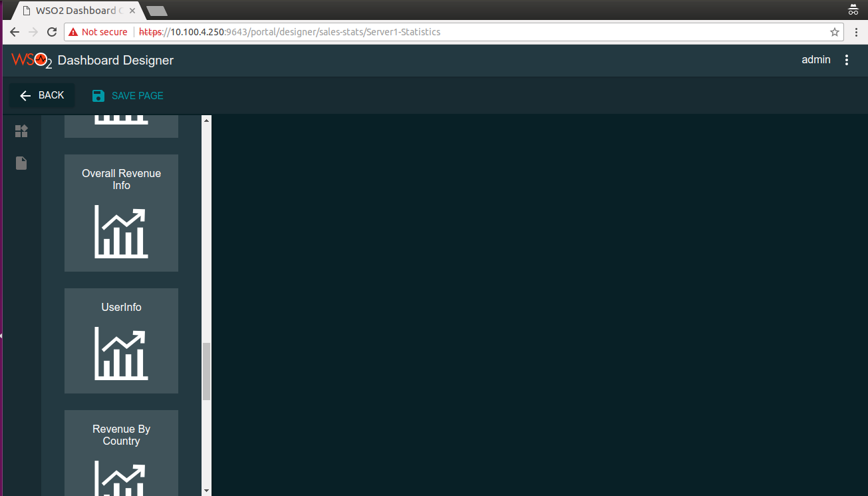Select the Overall Revenue Info gadget
This screenshot has width=868, height=496.
(x=121, y=213)
